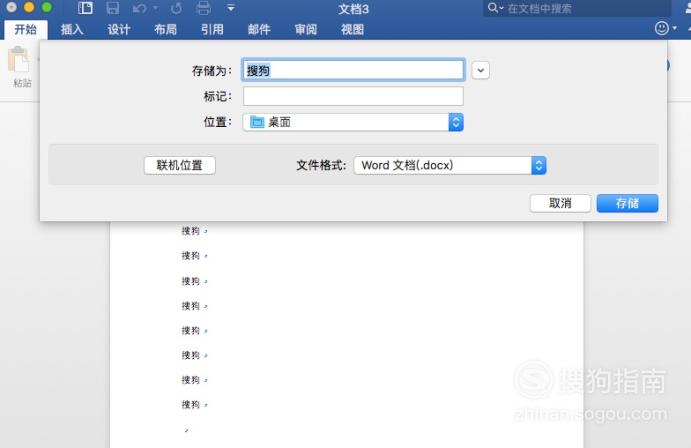
Task: Focus the search in document field
Action: [577, 8]
